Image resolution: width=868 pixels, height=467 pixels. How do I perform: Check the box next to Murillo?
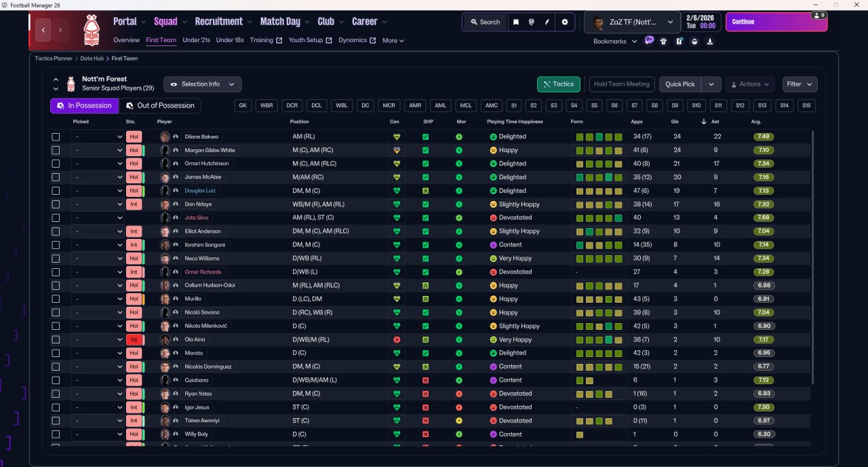56,299
